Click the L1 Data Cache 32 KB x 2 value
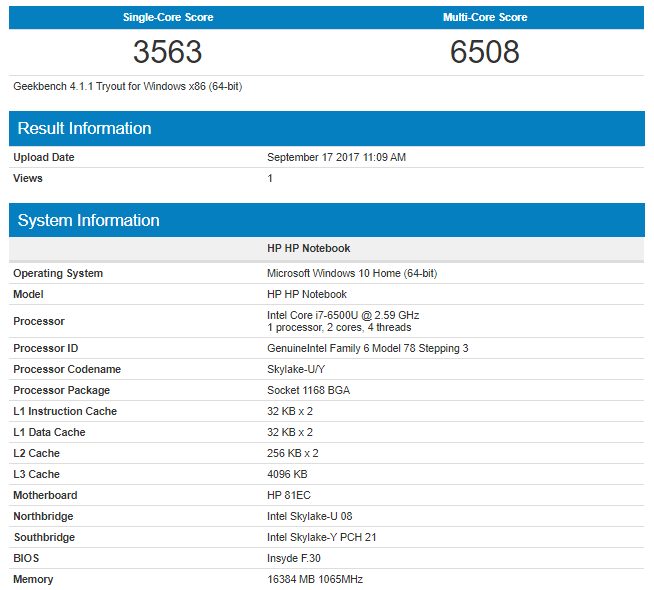 click(x=290, y=432)
